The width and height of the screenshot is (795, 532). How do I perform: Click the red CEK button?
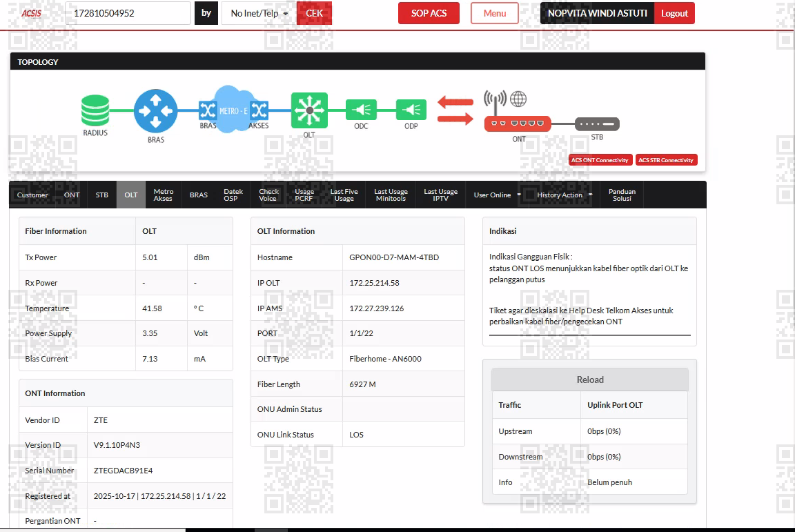coord(315,13)
